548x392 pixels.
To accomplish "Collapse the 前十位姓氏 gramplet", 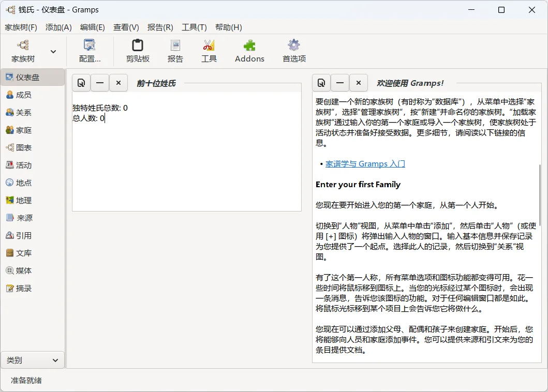I will pyautogui.click(x=100, y=83).
